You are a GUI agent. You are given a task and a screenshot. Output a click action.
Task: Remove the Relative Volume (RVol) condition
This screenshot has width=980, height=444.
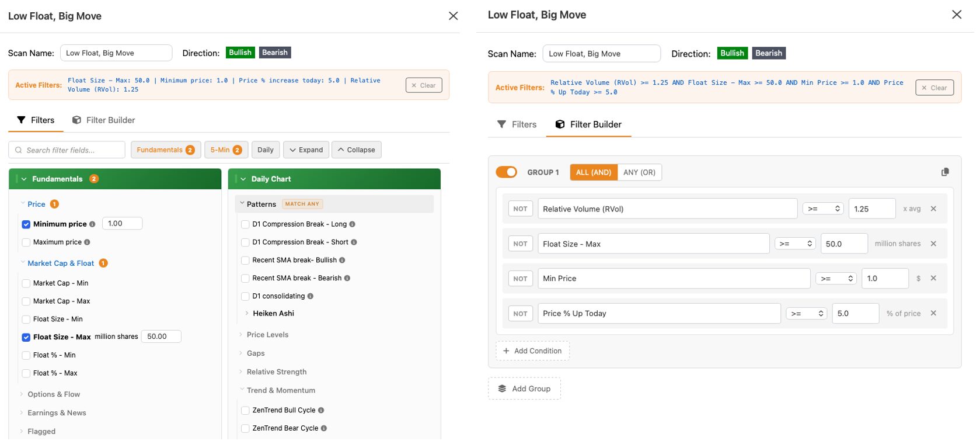(933, 209)
